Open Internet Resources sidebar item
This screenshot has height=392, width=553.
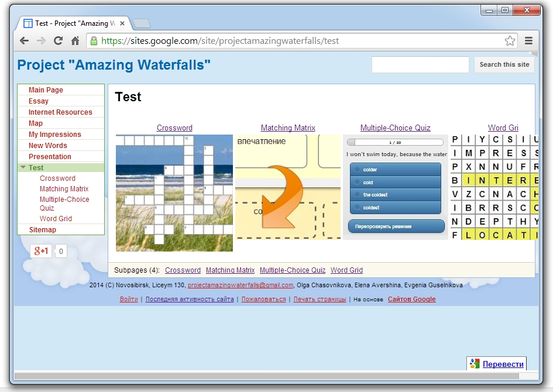point(60,112)
